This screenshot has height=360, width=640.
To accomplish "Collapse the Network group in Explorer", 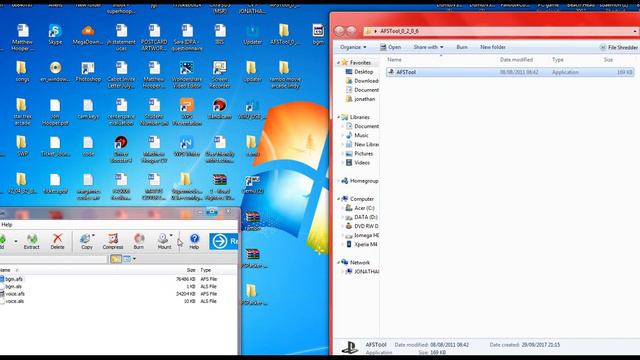I will pos(338,262).
